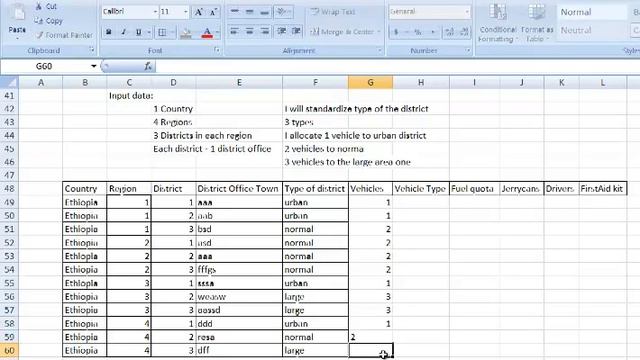Select column G header
Image resolution: width=640 pixels, height=360 pixels.
click(370, 82)
